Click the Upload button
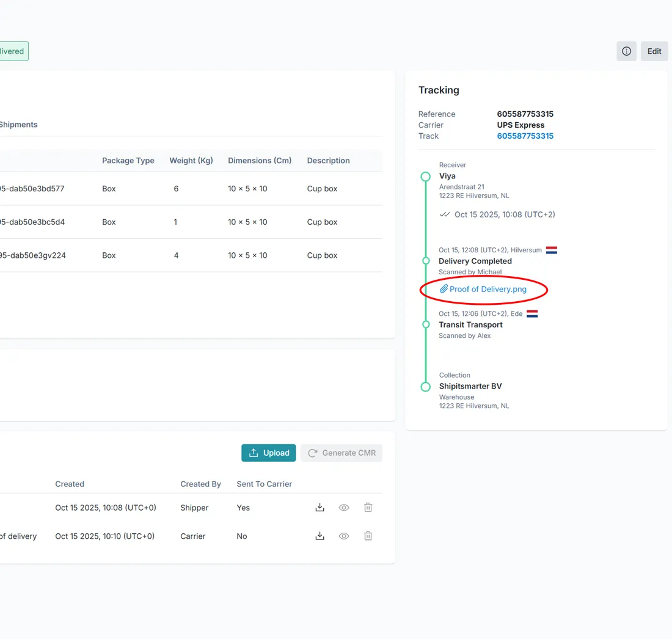672x639 pixels. [x=268, y=453]
